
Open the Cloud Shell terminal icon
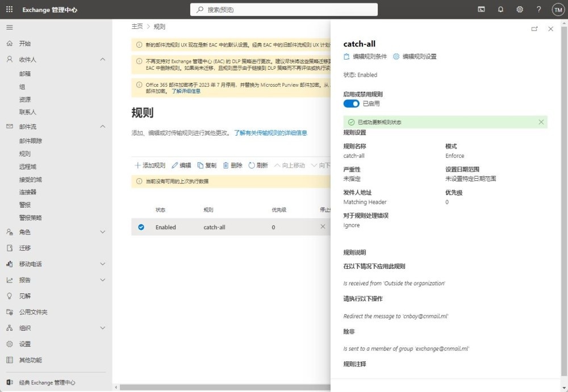point(481,10)
